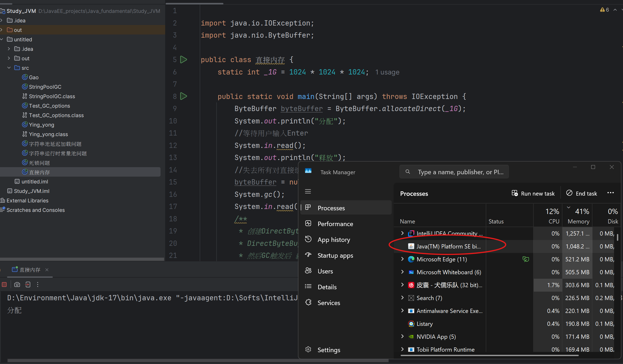
Task: Click the End task button
Action: coord(582,193)
